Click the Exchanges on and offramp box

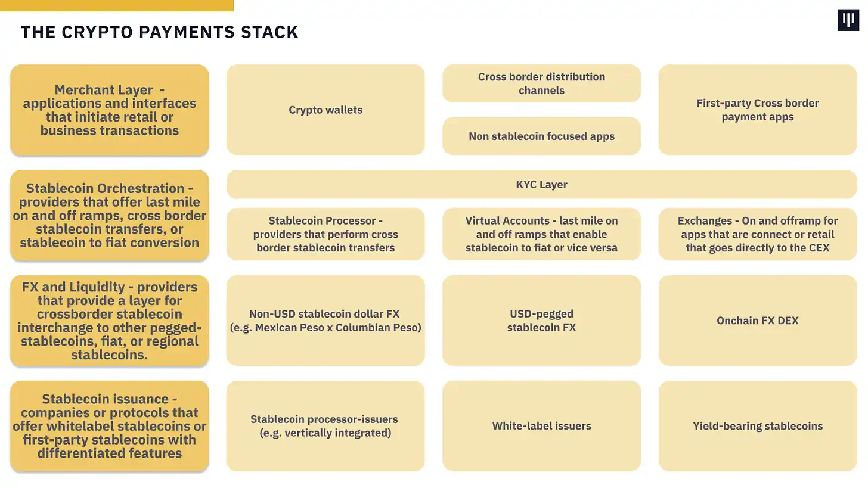[757, 234]
